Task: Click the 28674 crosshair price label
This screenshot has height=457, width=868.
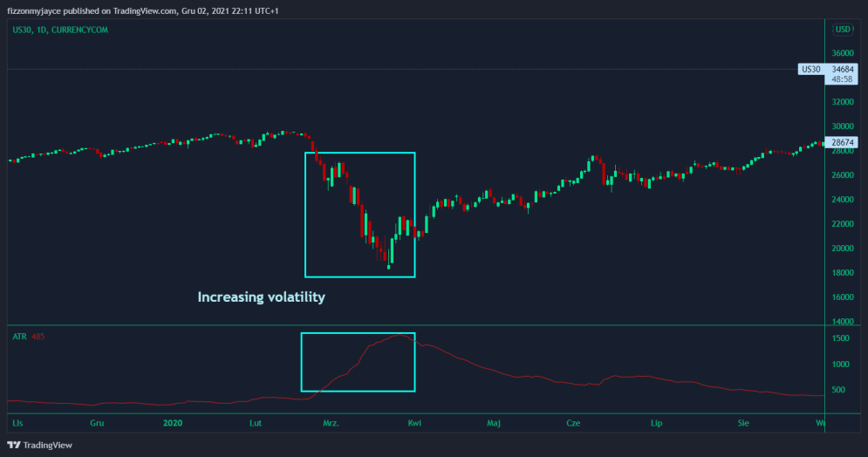Action: (842, 142)
